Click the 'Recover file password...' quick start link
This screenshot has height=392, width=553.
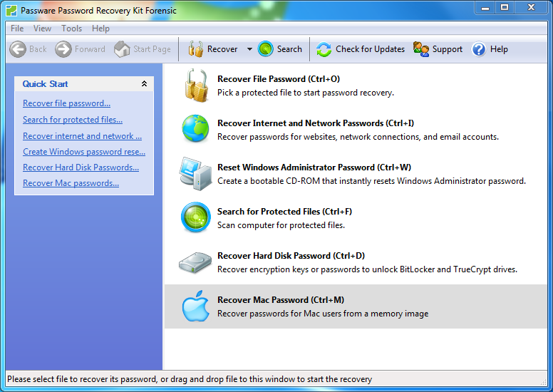click(66, 103)
